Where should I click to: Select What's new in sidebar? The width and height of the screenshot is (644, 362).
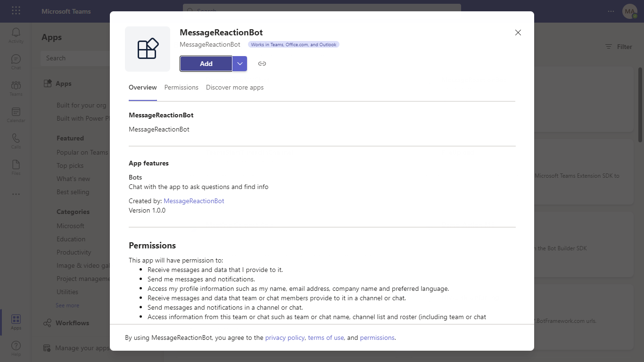click(73, 179)
